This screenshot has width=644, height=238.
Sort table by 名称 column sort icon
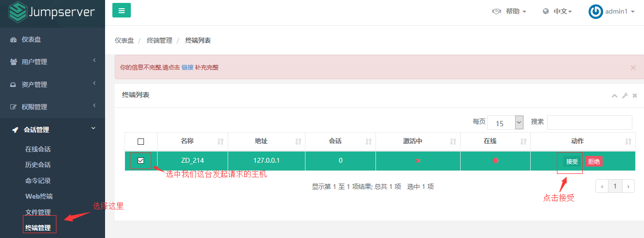click(220, 141)
